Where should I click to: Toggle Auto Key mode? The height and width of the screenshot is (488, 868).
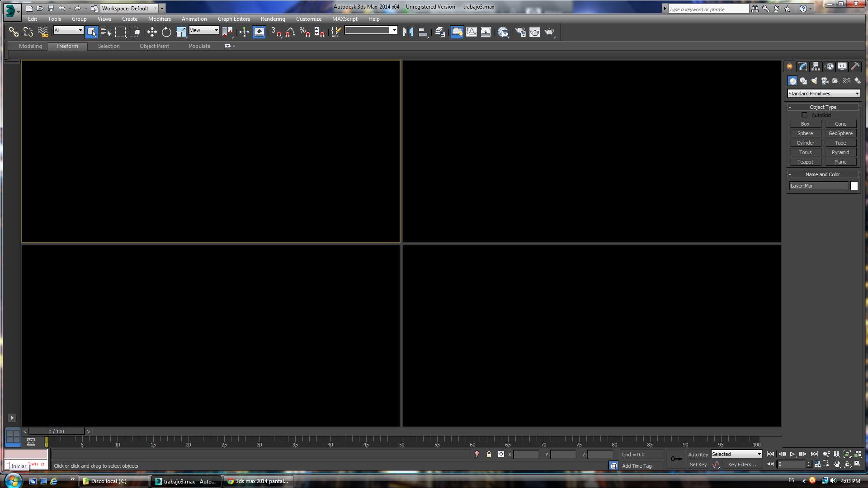[698, 455]
